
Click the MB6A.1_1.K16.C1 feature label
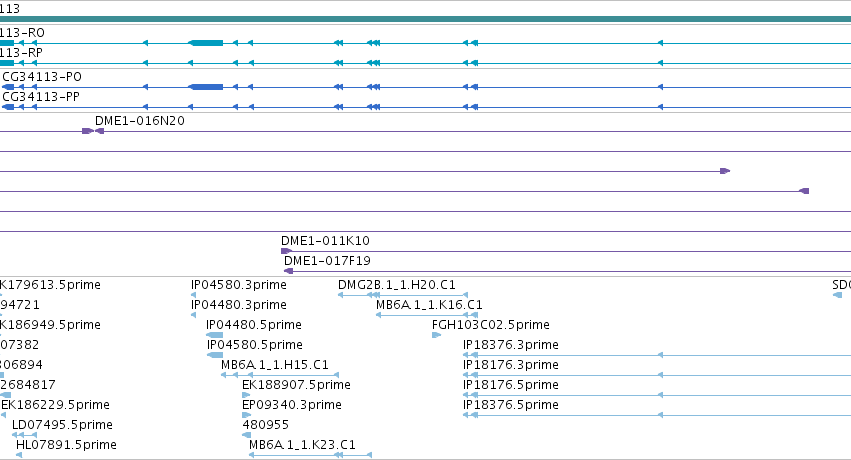tap(429, 305)
